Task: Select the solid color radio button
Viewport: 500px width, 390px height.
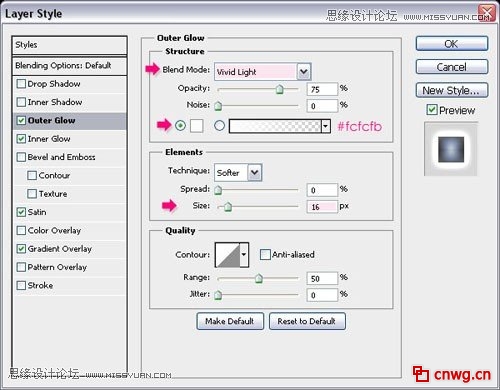Action: (x=180, y=126)
